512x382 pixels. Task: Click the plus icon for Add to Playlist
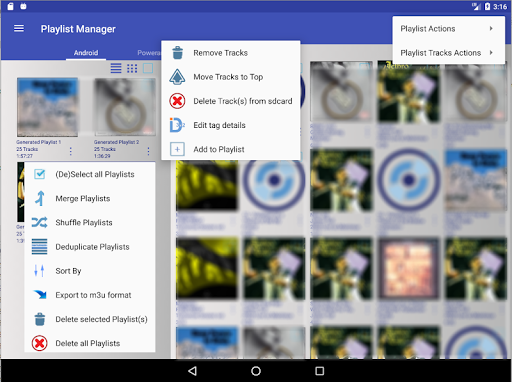[x=177, y=149]
